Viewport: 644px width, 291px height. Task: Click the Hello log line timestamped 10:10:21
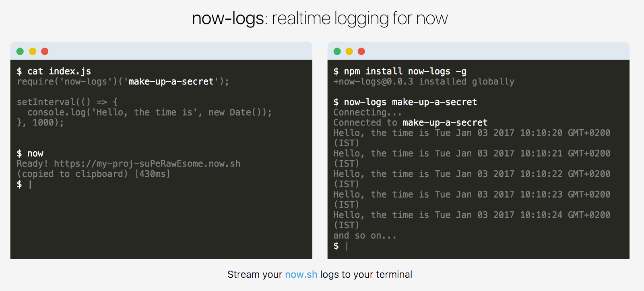[472, 159]
